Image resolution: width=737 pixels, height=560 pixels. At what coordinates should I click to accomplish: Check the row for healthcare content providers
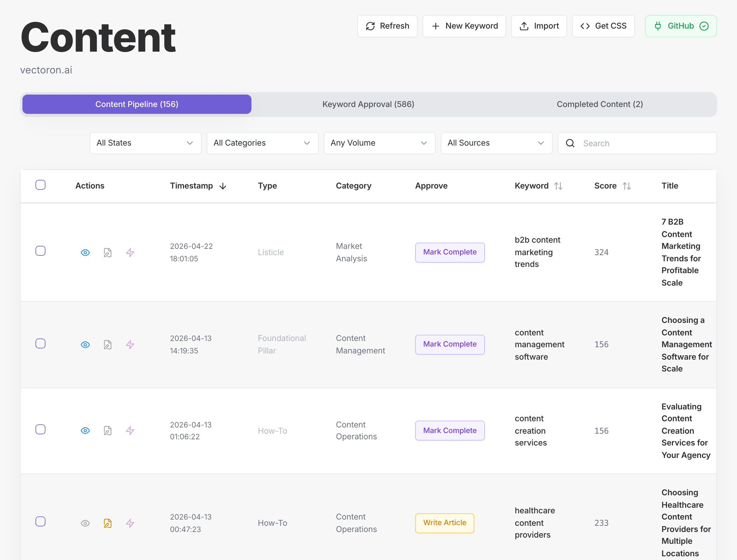(x=40, y=521)
